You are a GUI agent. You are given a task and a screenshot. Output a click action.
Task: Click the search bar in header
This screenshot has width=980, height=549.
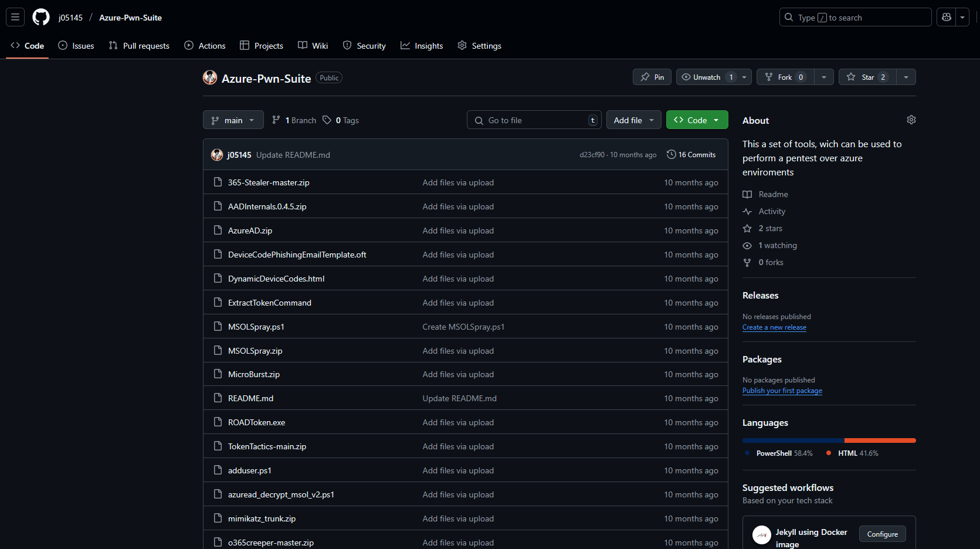(855, 17)
